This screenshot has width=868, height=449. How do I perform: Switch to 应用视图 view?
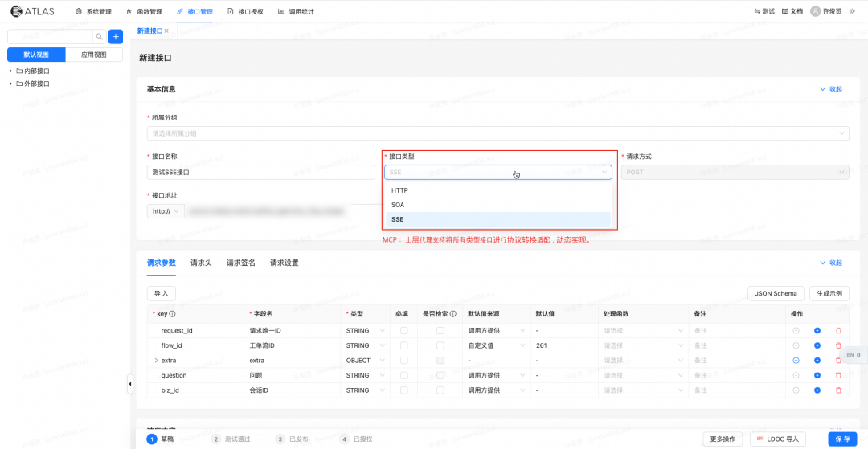94,55
